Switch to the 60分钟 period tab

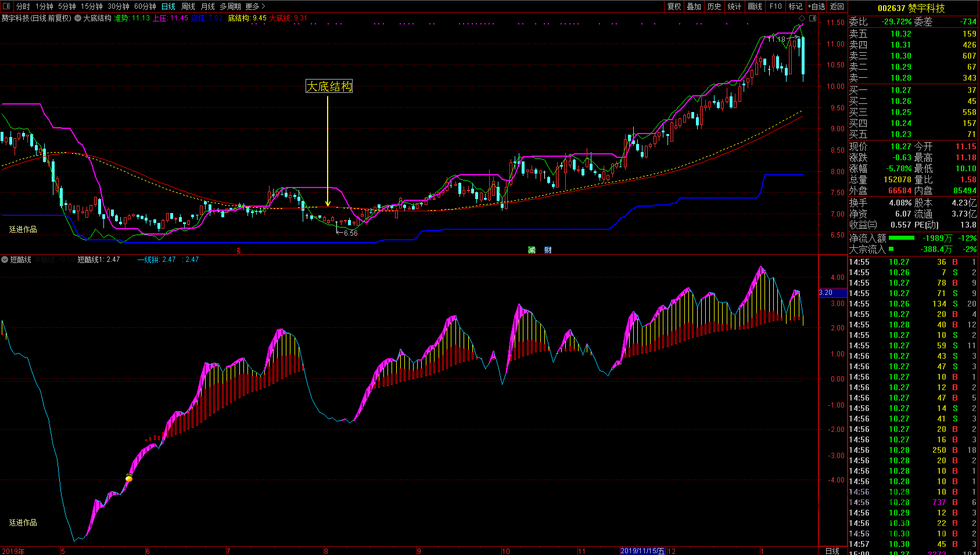145,6
